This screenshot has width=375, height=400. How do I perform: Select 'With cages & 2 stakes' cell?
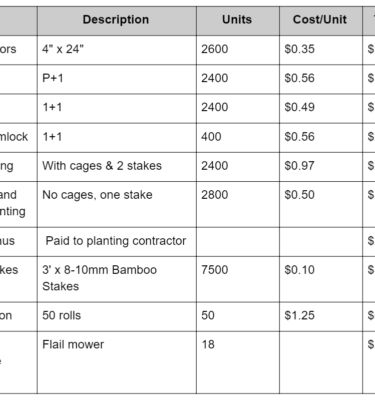117,167
